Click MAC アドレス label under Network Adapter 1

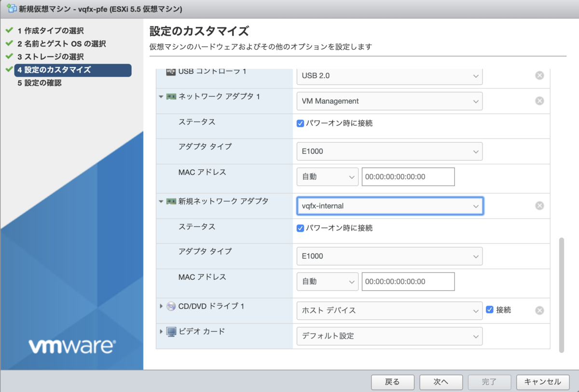click(202, 172)
